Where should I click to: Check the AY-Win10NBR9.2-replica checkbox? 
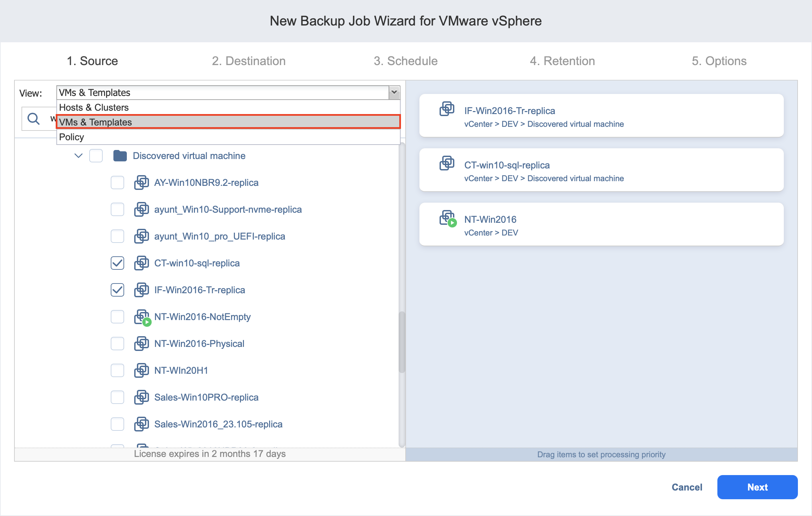[117, 183]
